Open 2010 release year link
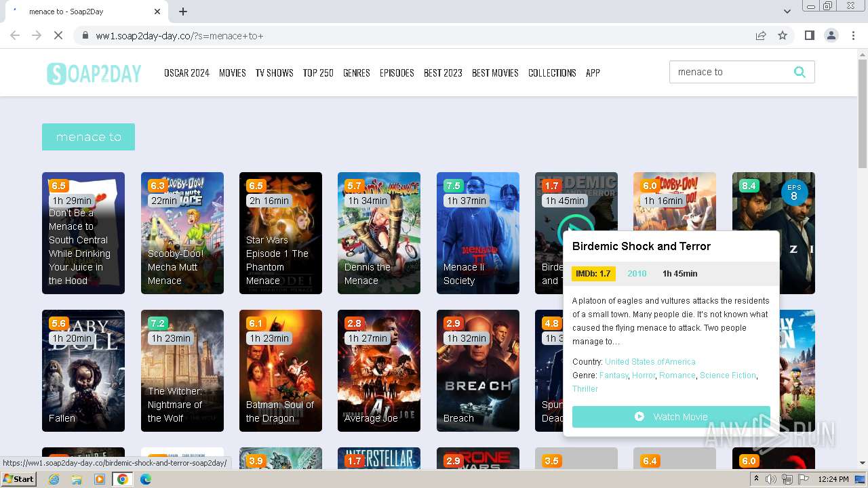Screen dimensions: 868x488 [637, 274]
